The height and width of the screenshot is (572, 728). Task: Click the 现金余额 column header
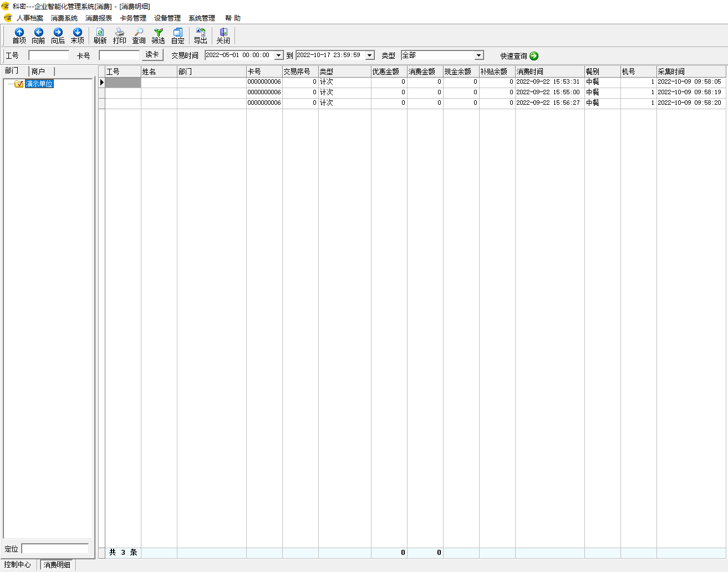461,71
